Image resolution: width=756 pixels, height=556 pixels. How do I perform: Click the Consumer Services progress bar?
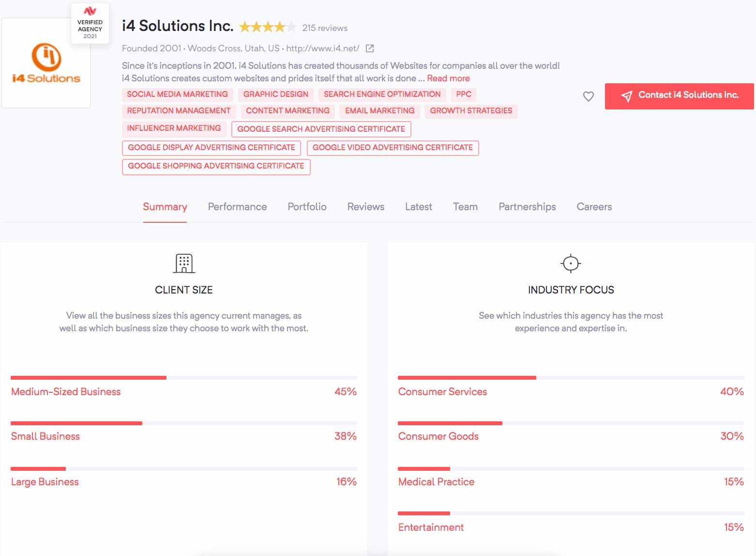(x=571, y=378)
